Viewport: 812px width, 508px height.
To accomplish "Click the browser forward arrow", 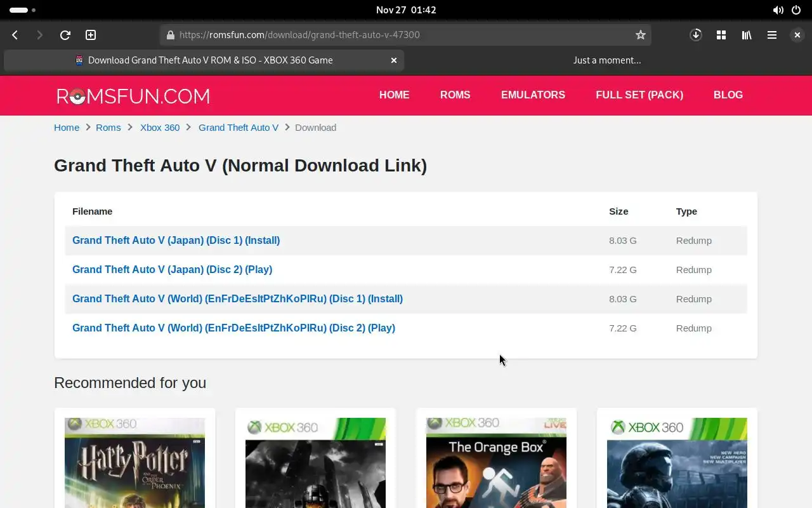I will pyautogui.click(x=39, y=35).
